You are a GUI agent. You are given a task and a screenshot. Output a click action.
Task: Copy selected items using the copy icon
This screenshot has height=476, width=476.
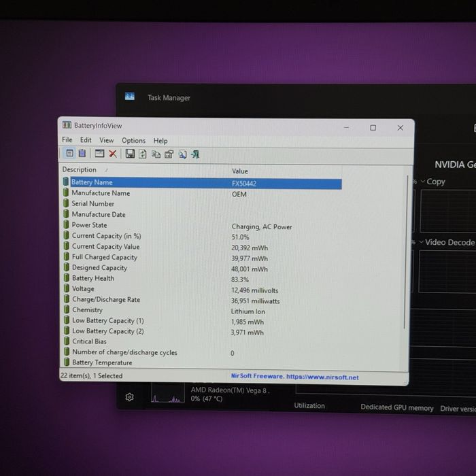[156, 154]
